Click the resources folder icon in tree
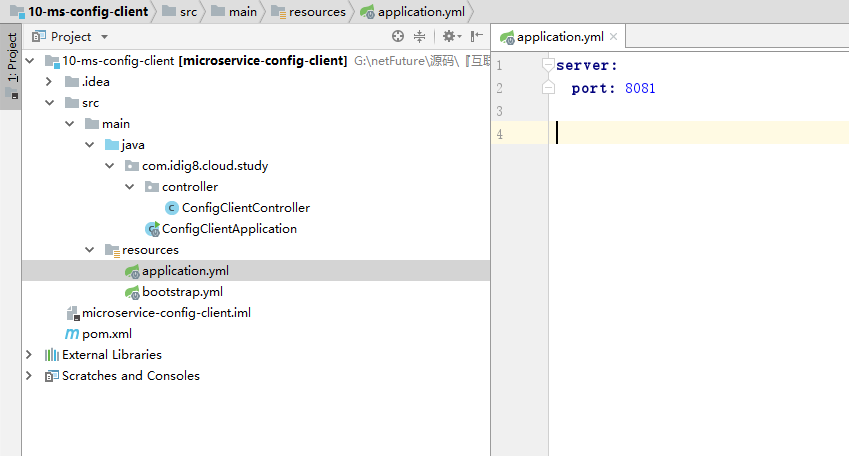The height and width of the screenshot is (456, 849). coord(112,250)
